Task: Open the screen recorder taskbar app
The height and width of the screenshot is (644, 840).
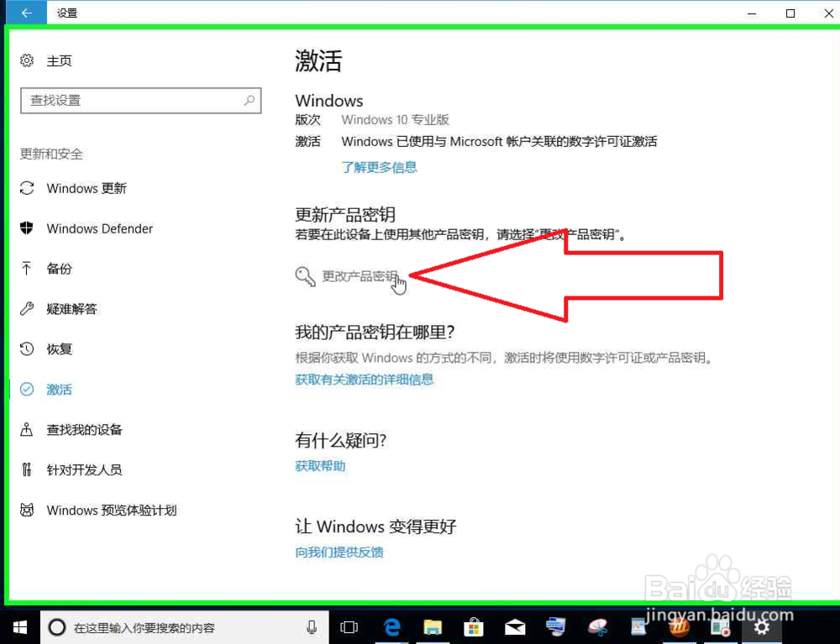Action: [720, 627]
